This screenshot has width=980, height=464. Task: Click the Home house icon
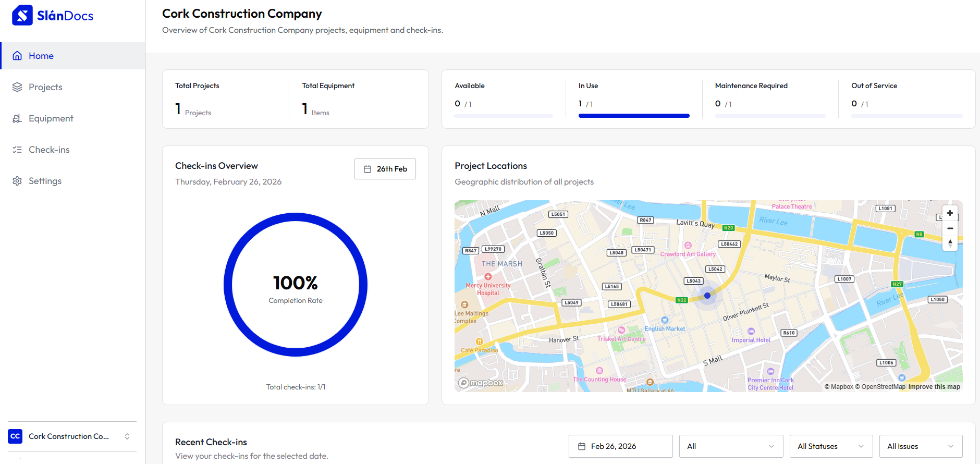tap(17, 56)
